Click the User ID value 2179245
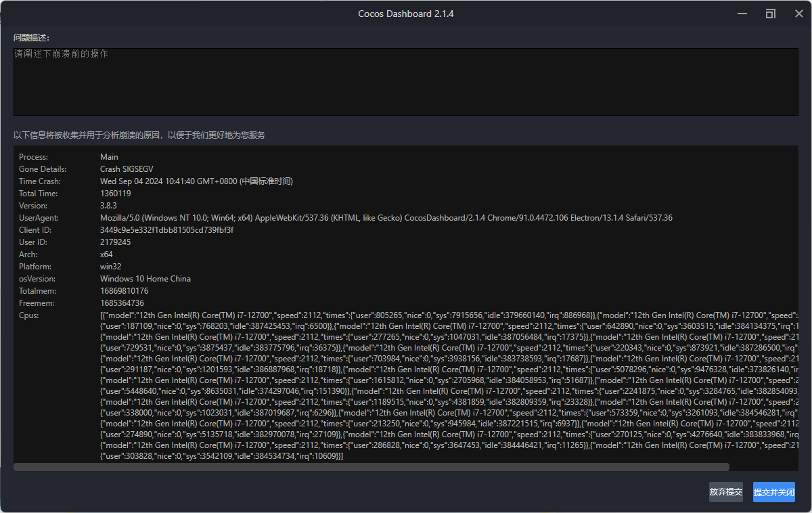Screen dimensions: 812x513 (x=116, y=242)
